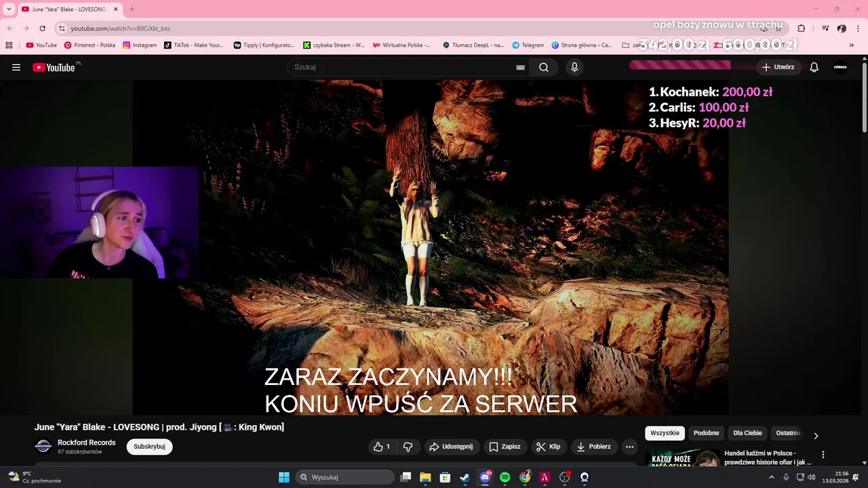Screen dimensions: 868x488
Task: Switch to the June Yara Blake LOVESONG tab
Action: click(68, 9)
